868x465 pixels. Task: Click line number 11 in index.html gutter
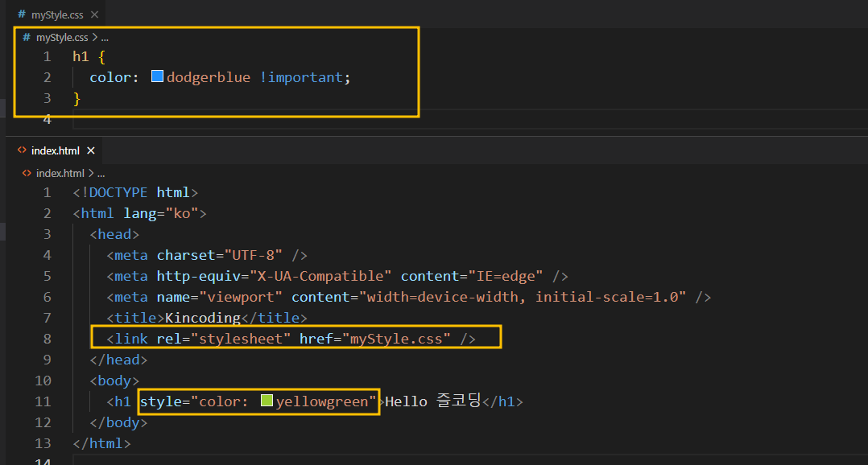click(x=43, y=402)
